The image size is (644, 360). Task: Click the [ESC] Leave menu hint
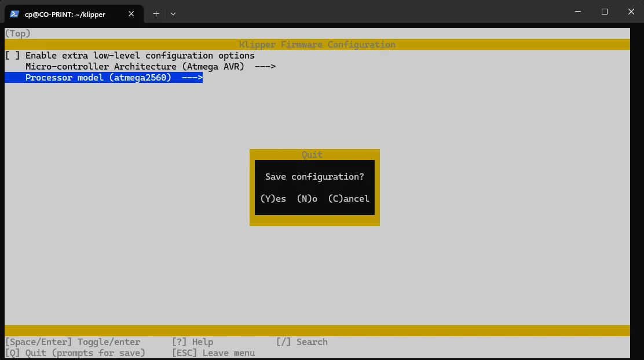[214, 353]
